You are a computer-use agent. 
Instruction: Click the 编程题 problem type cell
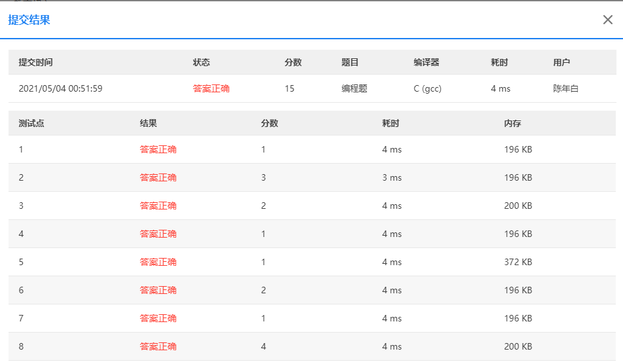tap(354, 88)
